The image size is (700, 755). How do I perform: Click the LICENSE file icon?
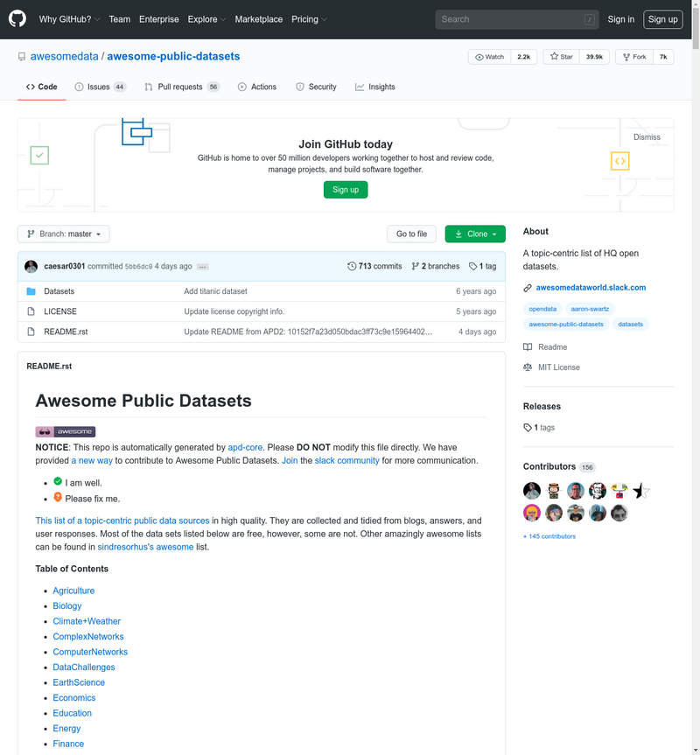[31, 311]
